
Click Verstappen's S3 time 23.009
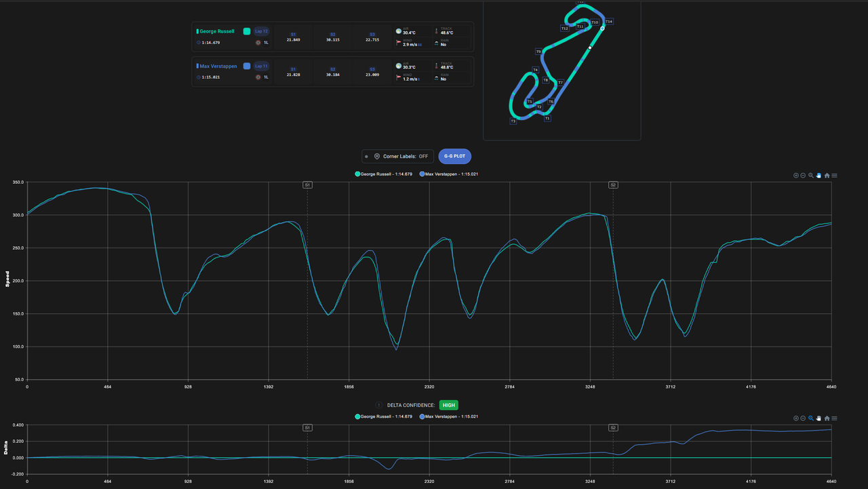[372, 75]
